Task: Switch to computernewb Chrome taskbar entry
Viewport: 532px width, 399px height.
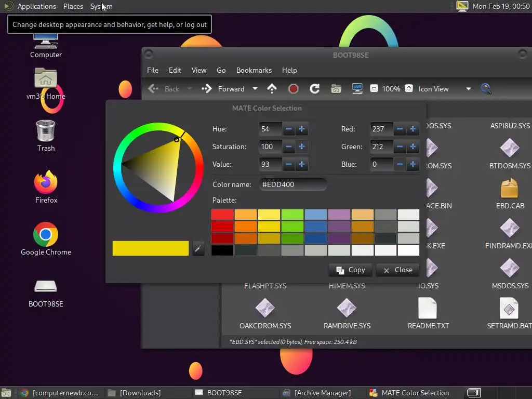Action: [60, 393]
